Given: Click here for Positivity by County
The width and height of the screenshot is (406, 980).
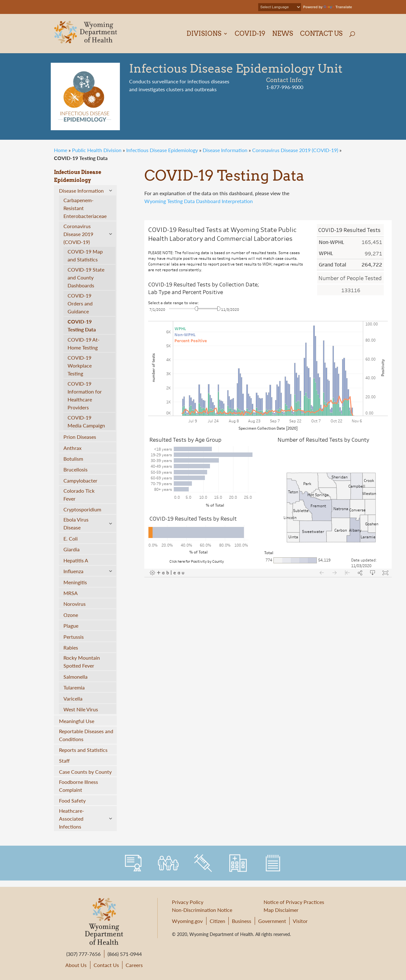Looking at the screenshot, I should pos(197,561).
